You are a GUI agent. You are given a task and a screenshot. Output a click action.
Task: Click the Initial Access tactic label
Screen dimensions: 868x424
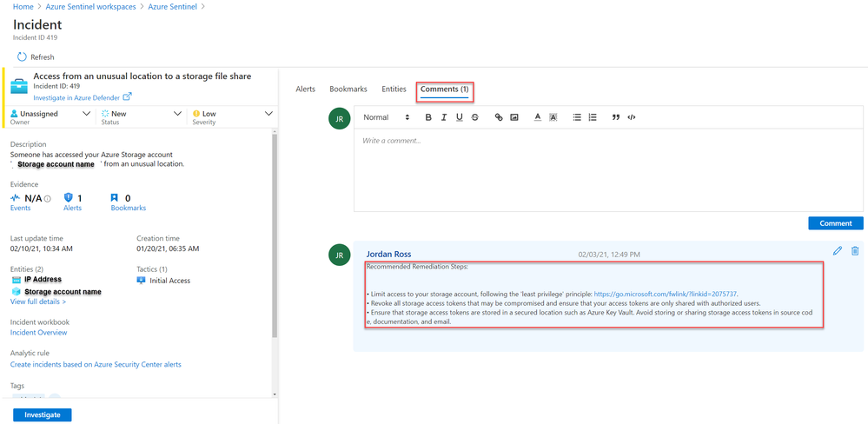[x=170, y=281]
